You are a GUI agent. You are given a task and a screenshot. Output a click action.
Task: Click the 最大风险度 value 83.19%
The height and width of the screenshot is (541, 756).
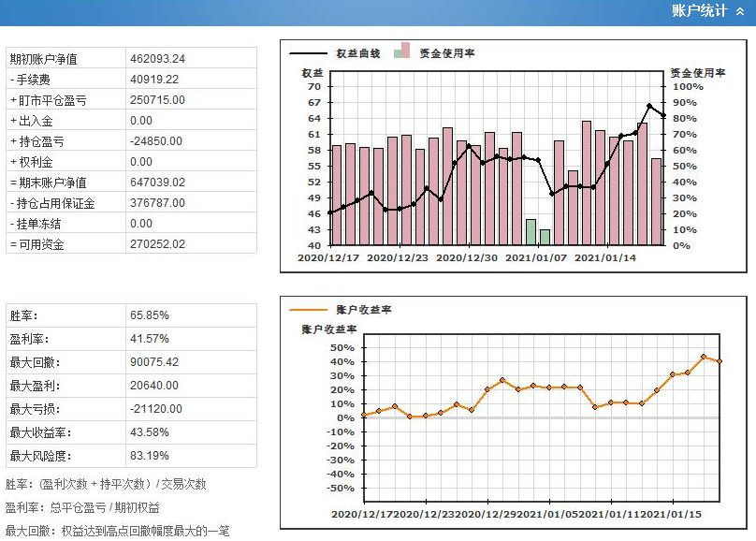pos(150,456)
